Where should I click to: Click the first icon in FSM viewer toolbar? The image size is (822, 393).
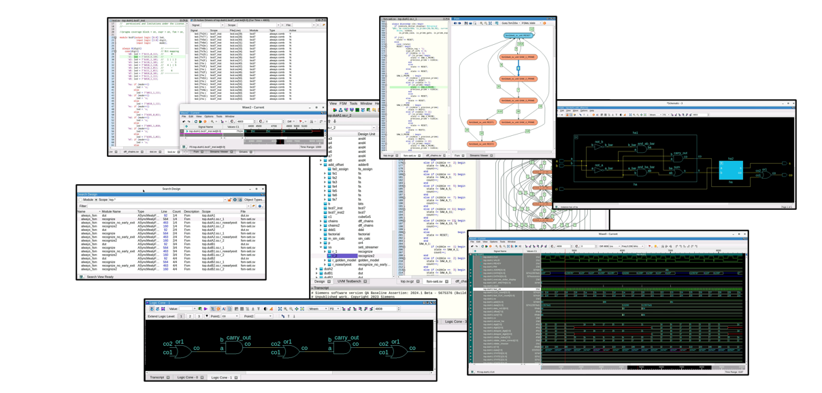pos(455,23)
